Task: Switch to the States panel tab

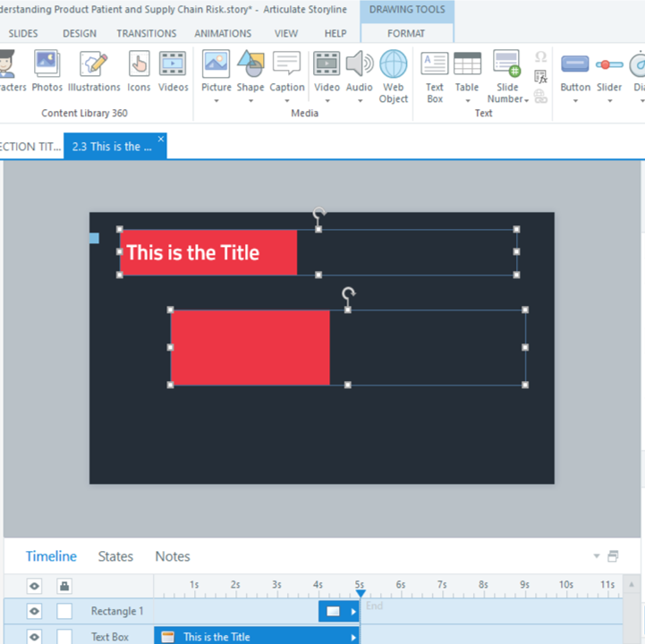Action: (x=115, y=556)
